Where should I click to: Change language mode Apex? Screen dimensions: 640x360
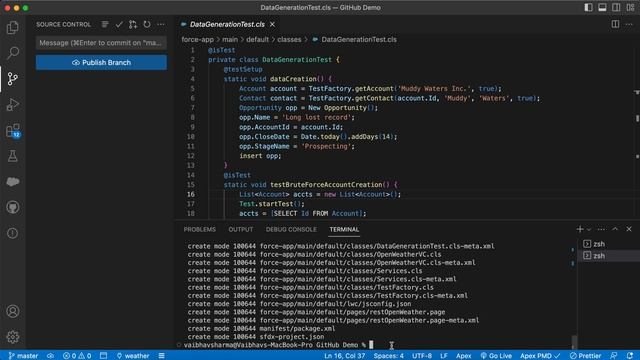463,356
